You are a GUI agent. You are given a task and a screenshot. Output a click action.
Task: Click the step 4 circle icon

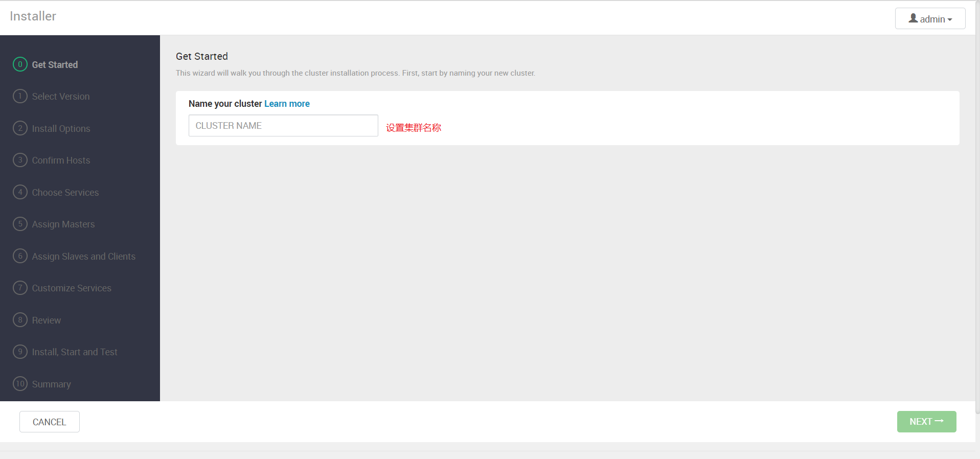(20, 192)
